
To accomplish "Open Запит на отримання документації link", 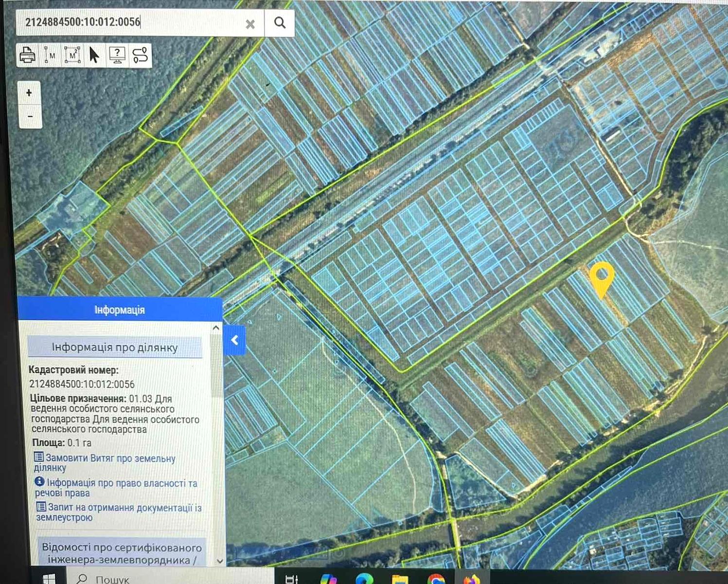I will click(124, 508).
